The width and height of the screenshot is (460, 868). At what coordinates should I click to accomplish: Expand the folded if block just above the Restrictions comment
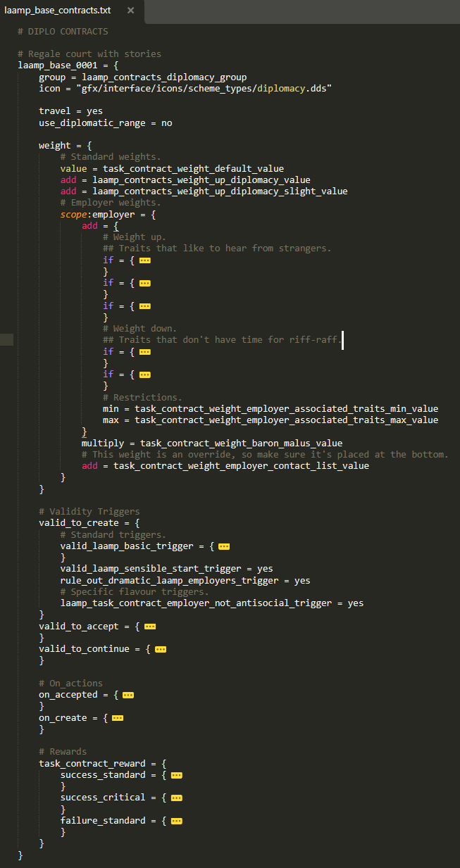point(145,375)
